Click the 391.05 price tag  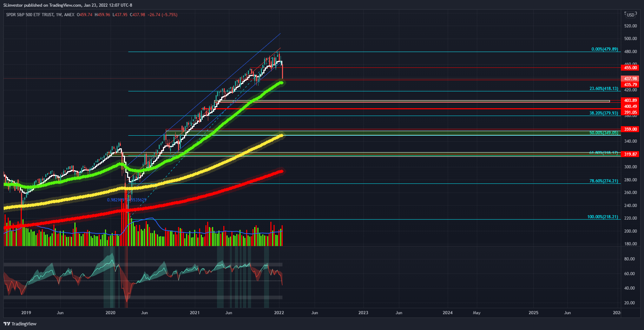tap(630, 112)
